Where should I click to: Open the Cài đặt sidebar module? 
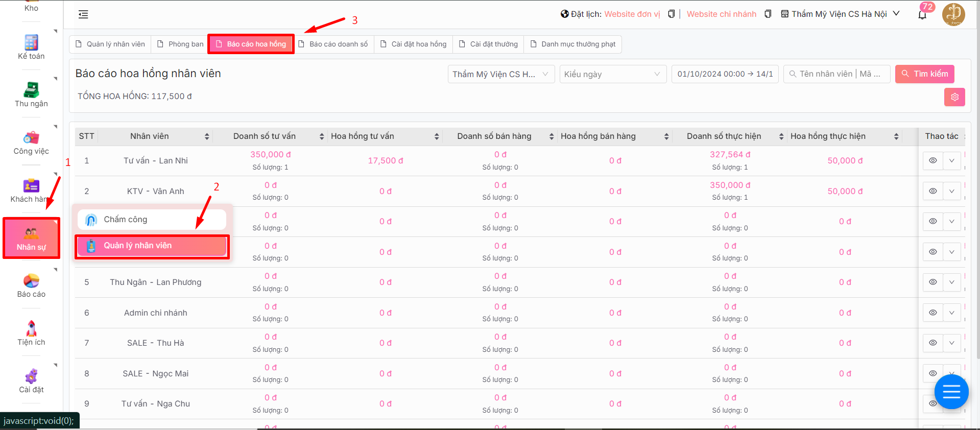pyautogui.click(x=31, y=381)
